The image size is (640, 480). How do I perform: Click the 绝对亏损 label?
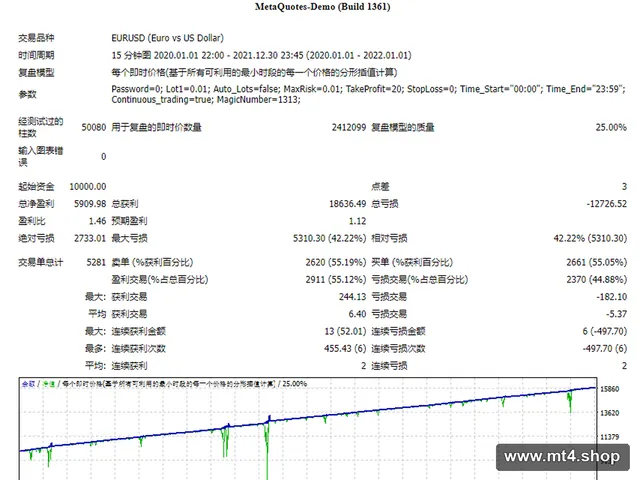tap(36, 238)
